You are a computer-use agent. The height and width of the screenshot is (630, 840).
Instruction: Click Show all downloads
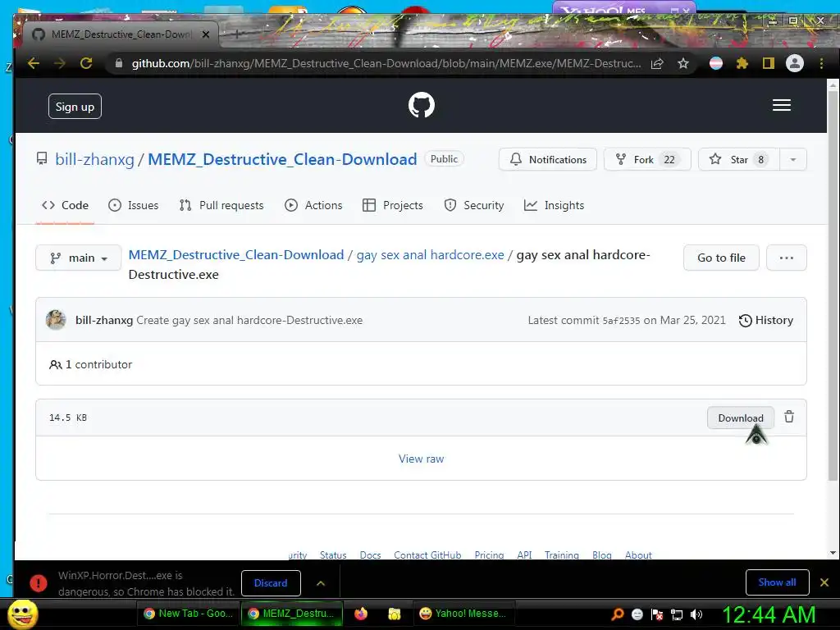click(x=778, y=582)
